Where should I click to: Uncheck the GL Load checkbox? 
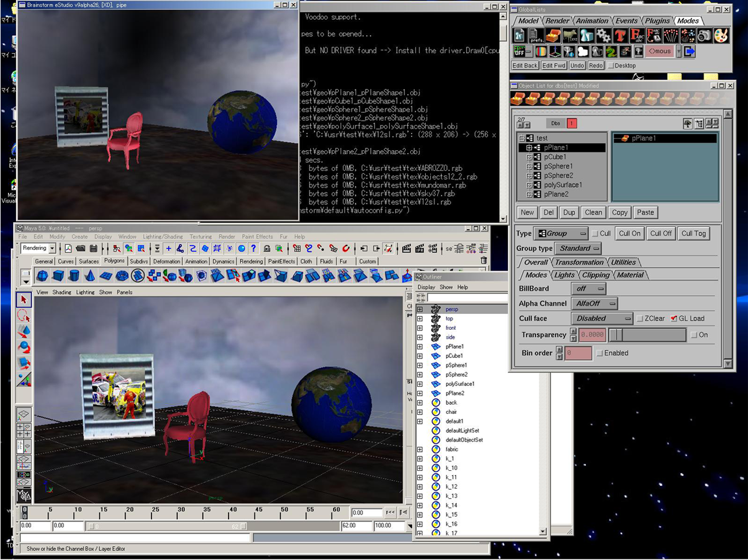674,319
